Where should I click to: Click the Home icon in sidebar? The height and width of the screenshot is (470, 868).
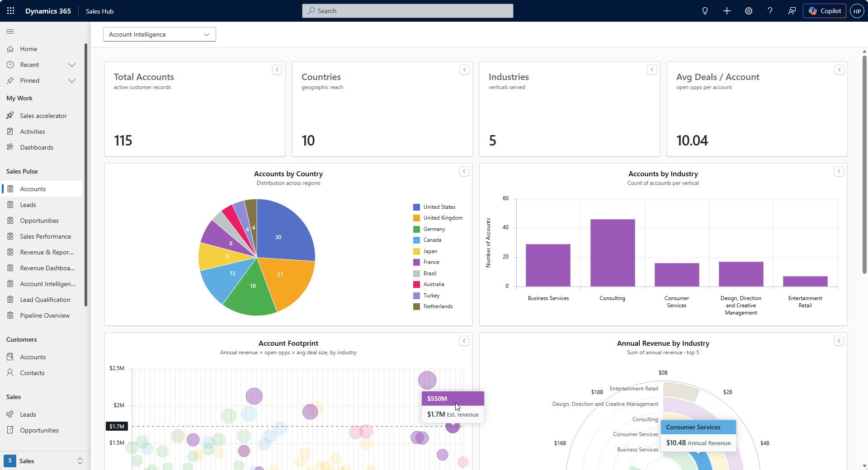click(x=10, y=49)
